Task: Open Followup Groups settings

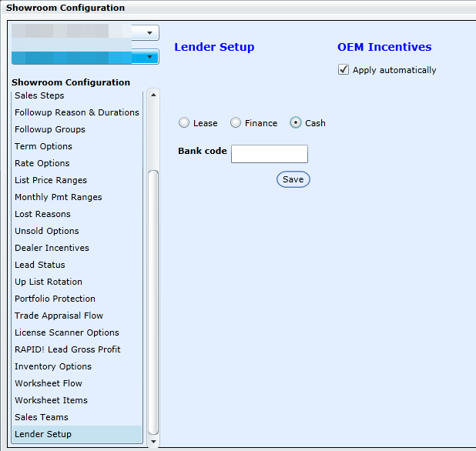Action: tap(50, 129)
